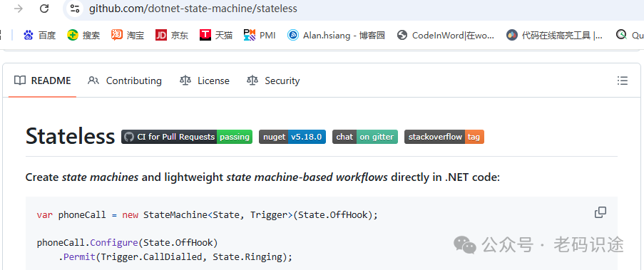Screen dimensions: 644x270
Task: Open the 淘宝 bookmark
Action: coord(128,36)
